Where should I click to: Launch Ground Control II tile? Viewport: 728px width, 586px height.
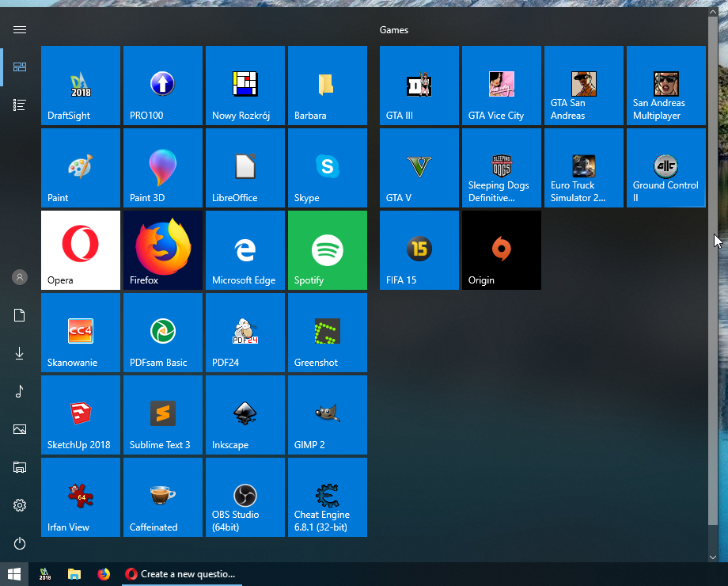[x=666, y=168]
